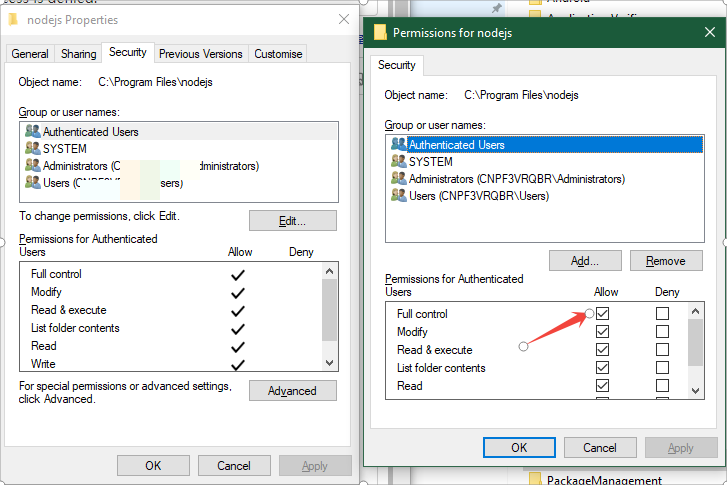Click OK in nodejs Properties window
Screen dimensions: 727x485
[x=153, y=466]
